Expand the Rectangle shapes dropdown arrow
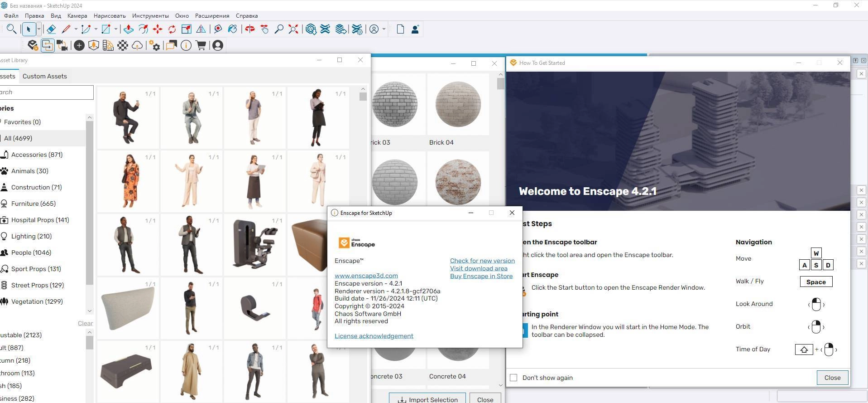This screenshot has width=868, height=403. pyautogui.click(x=116, y=29)
